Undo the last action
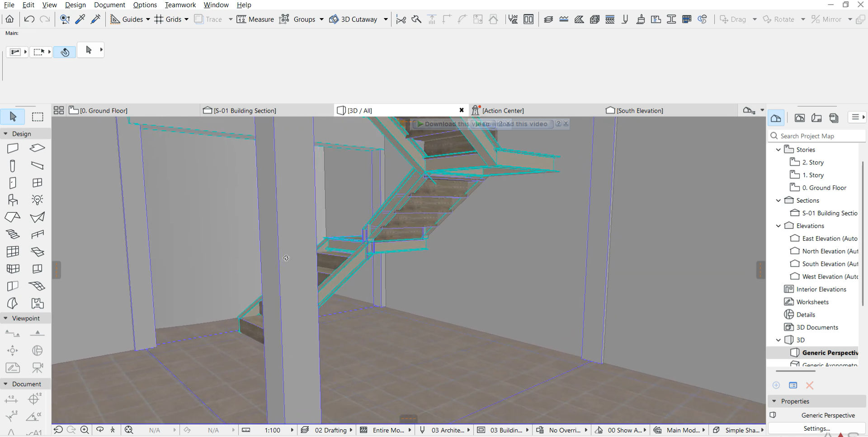Viewport: 868px width, 437px height. click(x=29, y=19)
